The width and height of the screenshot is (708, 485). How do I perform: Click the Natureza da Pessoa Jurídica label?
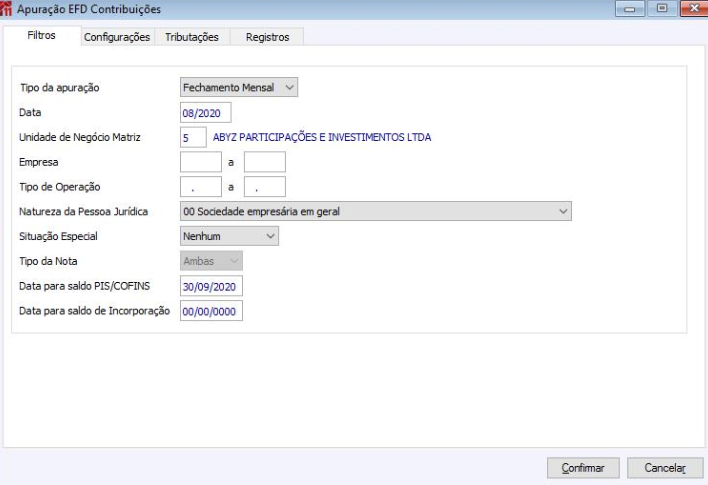[x=84, y=211]
